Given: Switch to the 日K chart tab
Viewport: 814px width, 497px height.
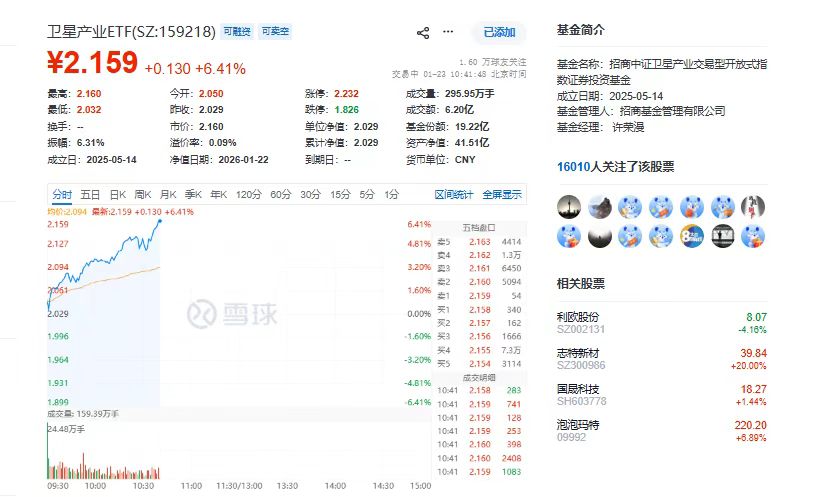Looking at the screenshot, I should tap(118, 195).
